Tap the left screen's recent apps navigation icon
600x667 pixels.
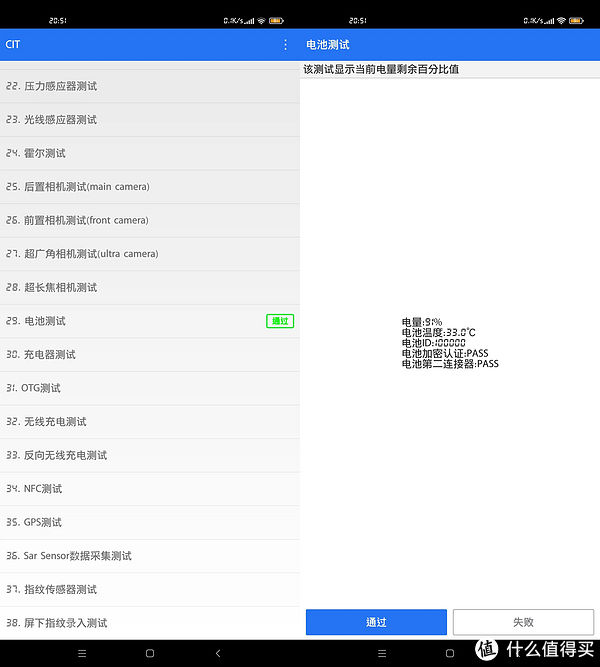[x=82, y=653]
